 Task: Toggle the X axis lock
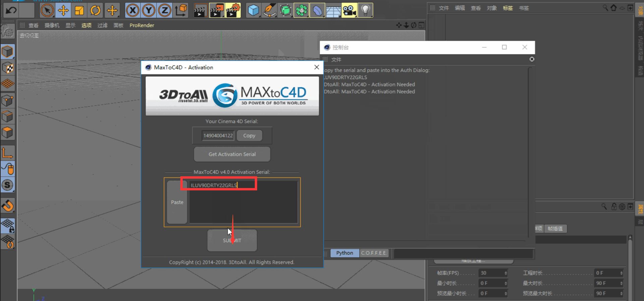[133, 10]
